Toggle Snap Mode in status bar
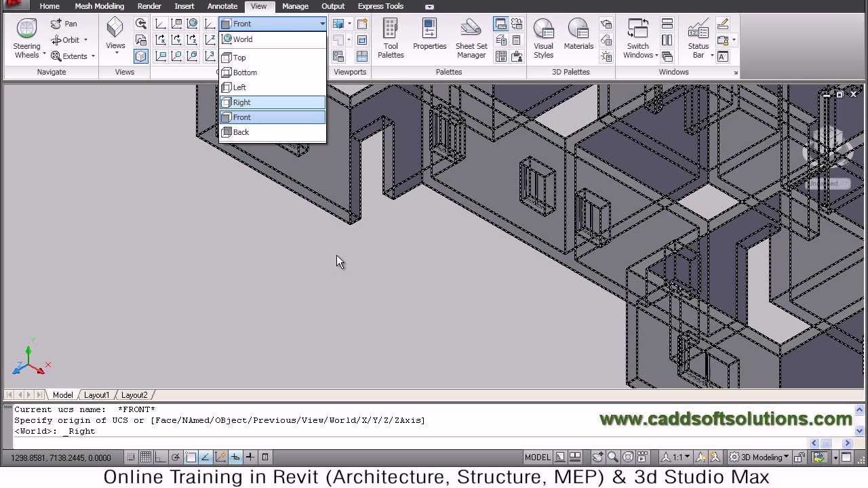 (131, 457)
